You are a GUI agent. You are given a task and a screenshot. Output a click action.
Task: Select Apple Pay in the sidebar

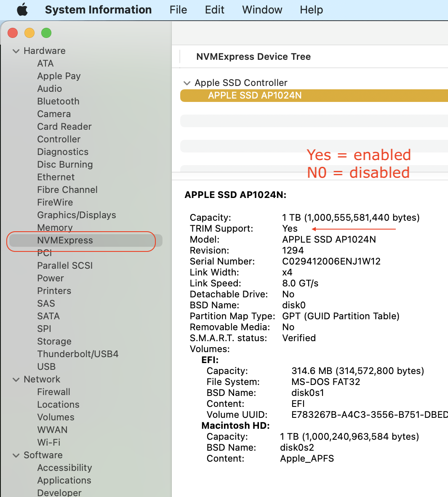pyautogui.click(x=59, y=76)
